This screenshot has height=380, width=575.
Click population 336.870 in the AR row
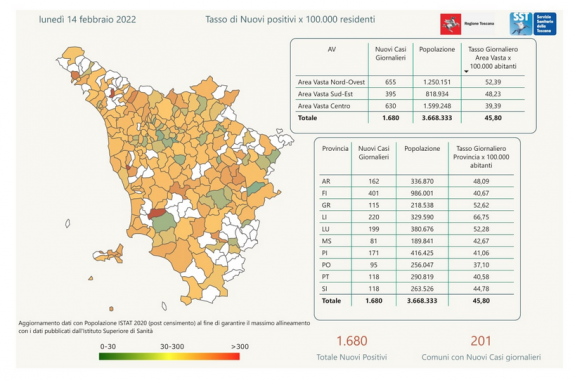click(422, 181)
